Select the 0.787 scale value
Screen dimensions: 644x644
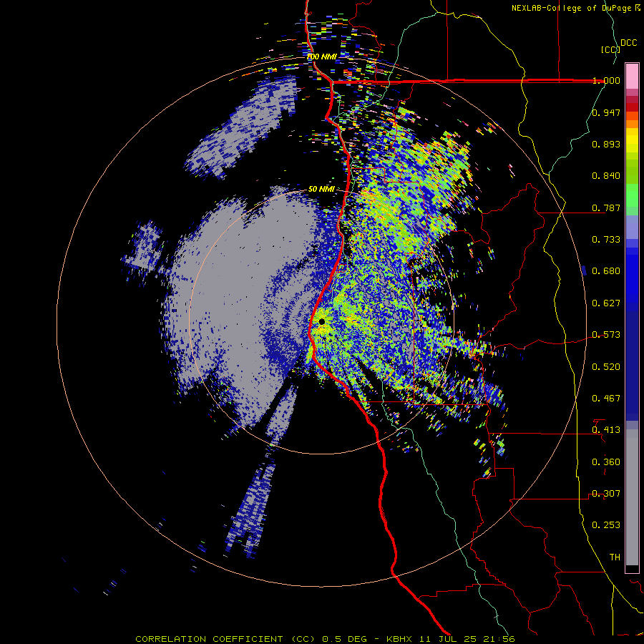point(606,208)
